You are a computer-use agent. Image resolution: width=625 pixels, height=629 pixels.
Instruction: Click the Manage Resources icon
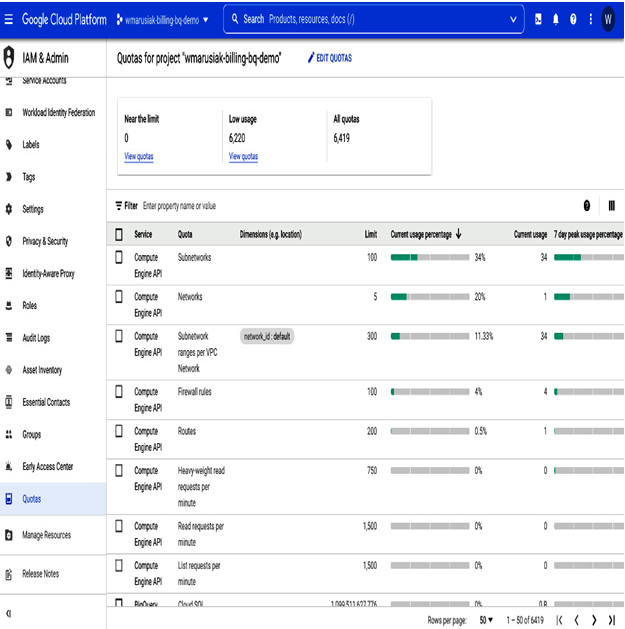(x=9, y=535)
